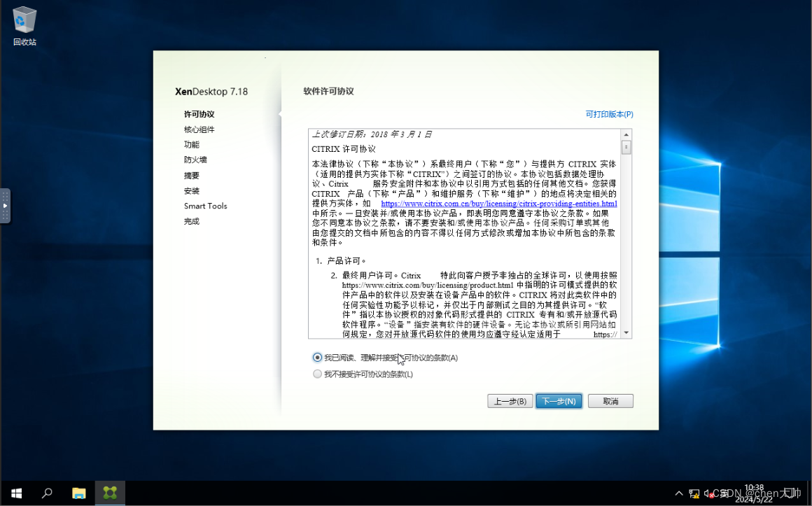Open the 可打印版本(P) printable version link

609,114
